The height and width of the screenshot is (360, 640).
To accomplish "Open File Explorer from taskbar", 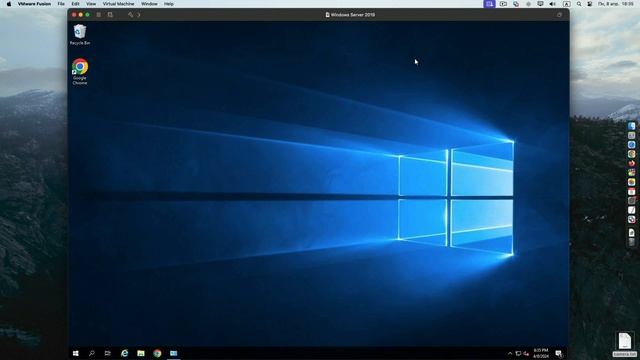I will [141, 353].
